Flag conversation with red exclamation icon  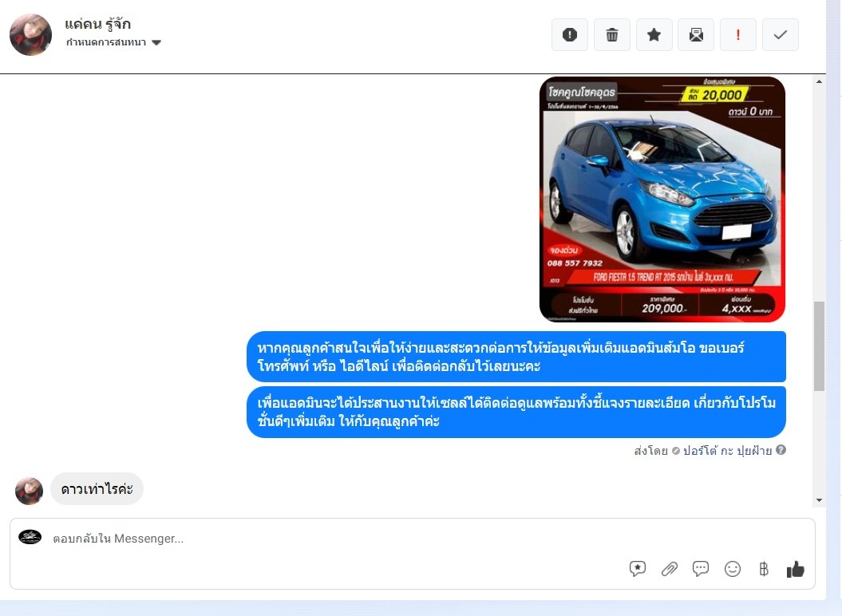[x=738, y=35]
